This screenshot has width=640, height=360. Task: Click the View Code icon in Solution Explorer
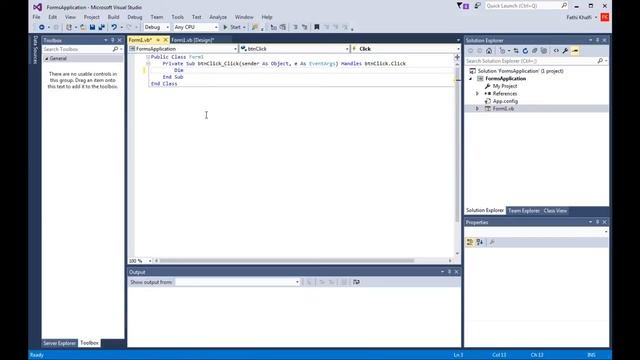point(556,51)
